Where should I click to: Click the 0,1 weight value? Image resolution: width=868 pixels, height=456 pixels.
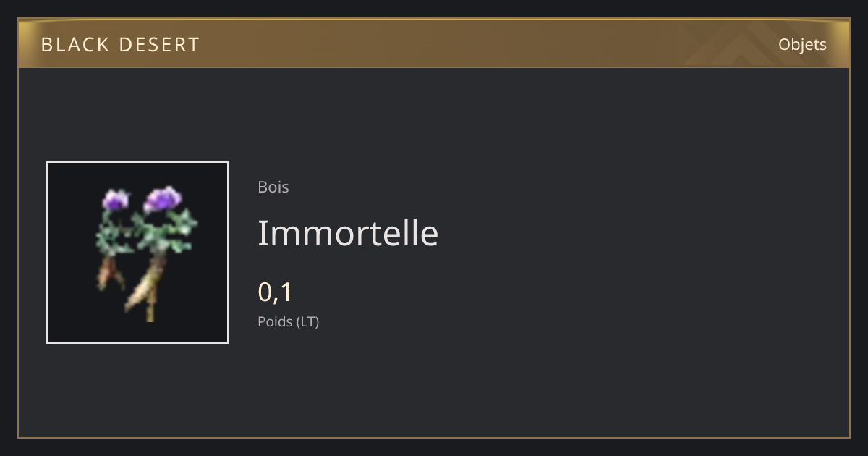point(275,292)
